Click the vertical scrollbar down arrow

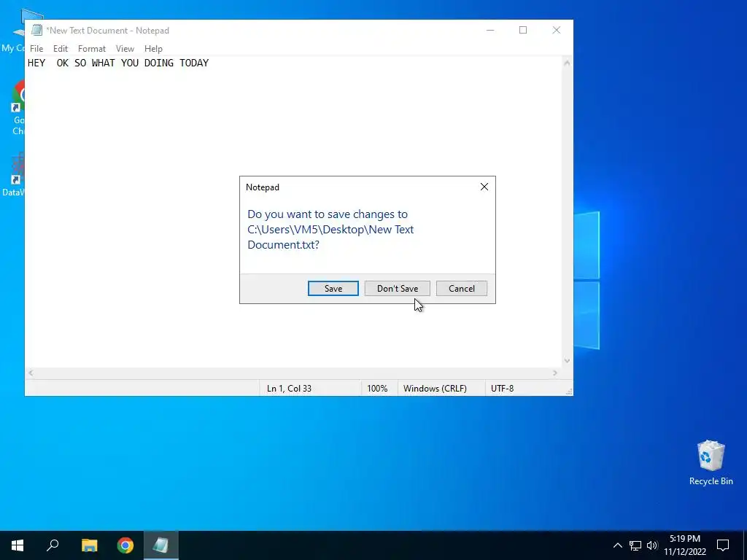coord(567,360)
